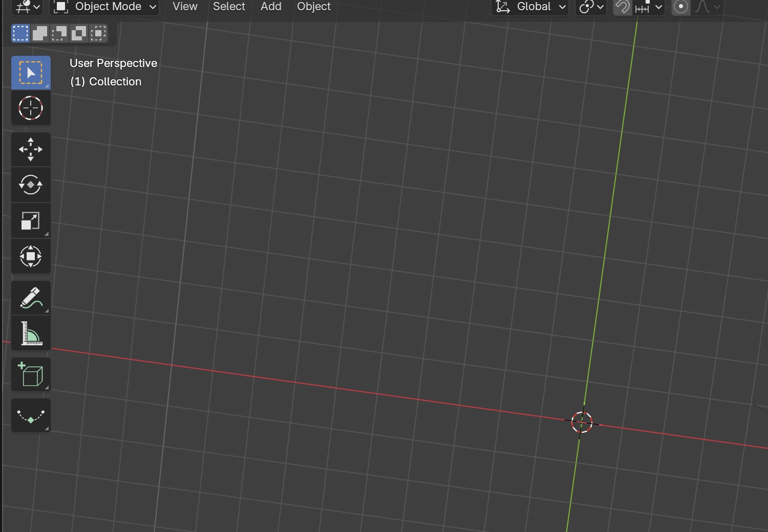Set selection mode to Intersect
768x532 pixels.
point(98,33)
